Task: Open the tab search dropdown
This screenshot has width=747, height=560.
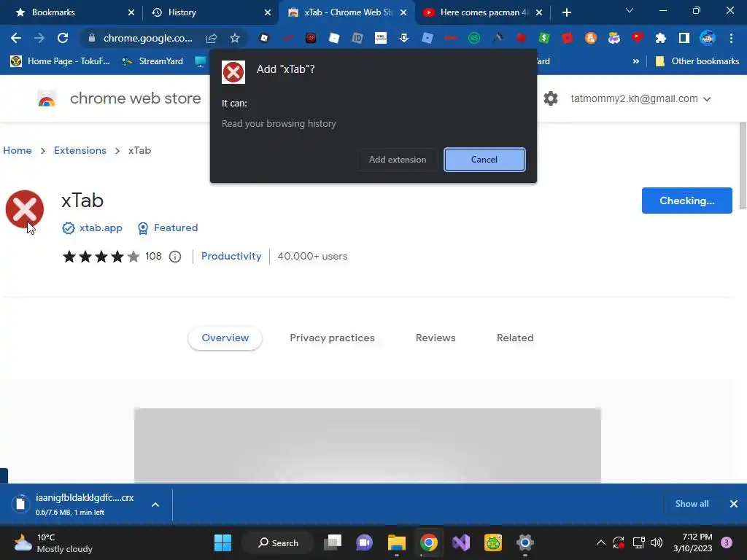Action: (630, 10)
